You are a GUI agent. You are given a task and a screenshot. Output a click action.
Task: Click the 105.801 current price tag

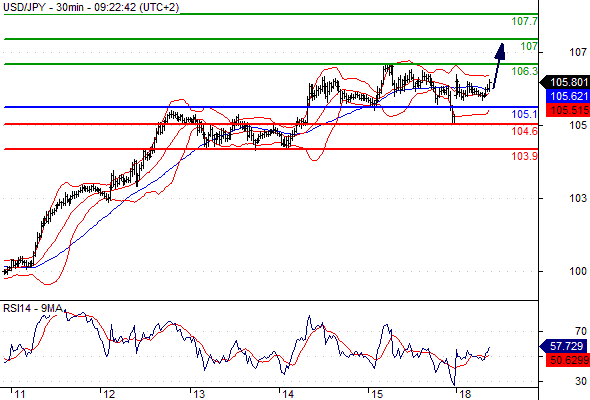click(x=565, y=82)
